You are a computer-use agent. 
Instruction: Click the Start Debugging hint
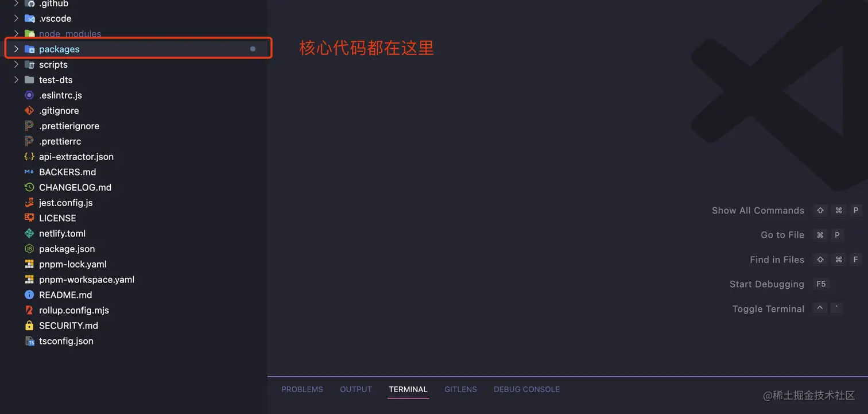(767, 284)
